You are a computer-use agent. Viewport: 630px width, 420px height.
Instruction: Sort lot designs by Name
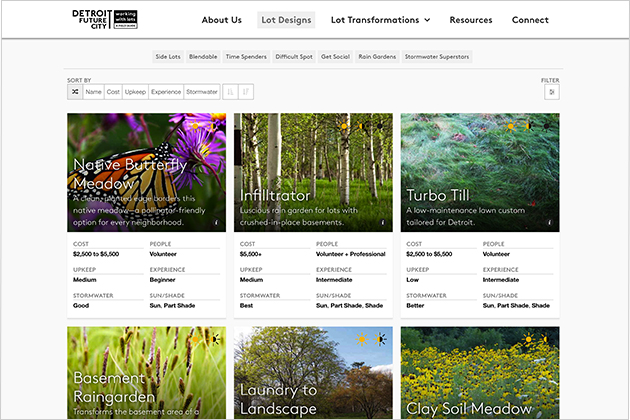click(93, 92)
